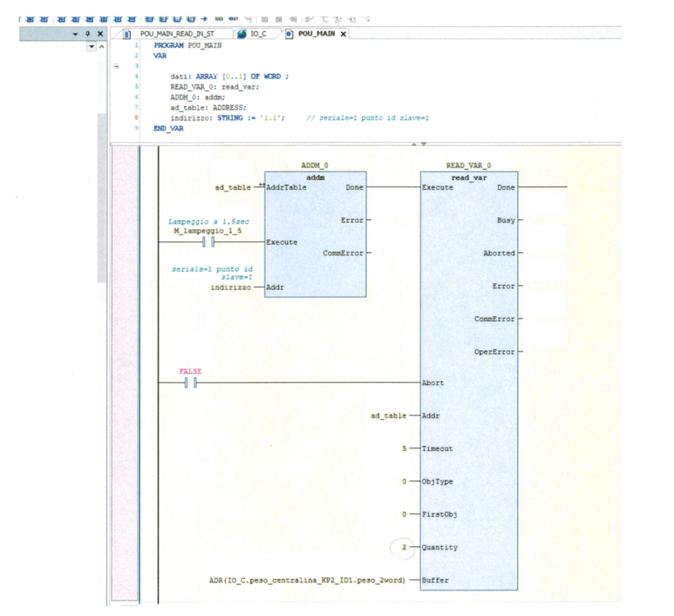Click the pin icon on the left panel
The image size is (674, 616).
[88, 34]
